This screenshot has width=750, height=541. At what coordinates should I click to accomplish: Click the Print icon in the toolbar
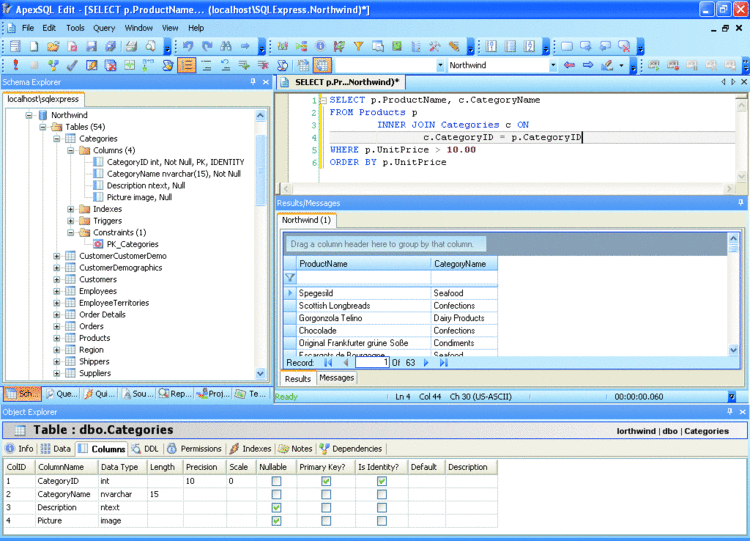131,46
